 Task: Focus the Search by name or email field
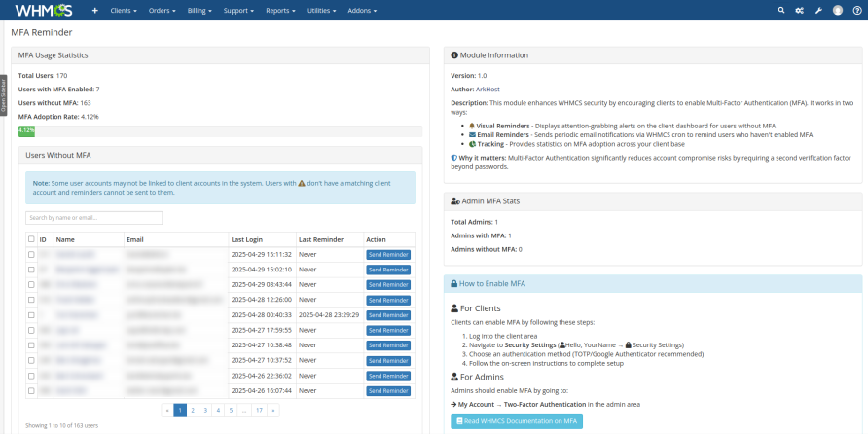tap(94, 218)
